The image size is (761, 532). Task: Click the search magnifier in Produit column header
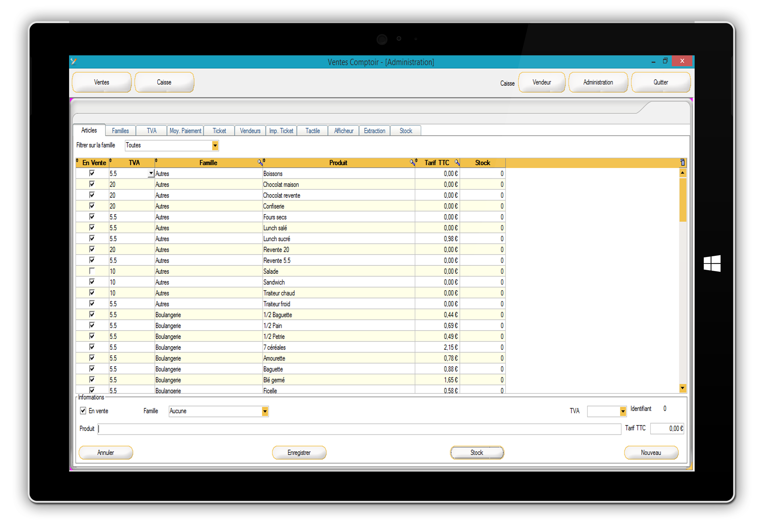(x=412, y=162)
